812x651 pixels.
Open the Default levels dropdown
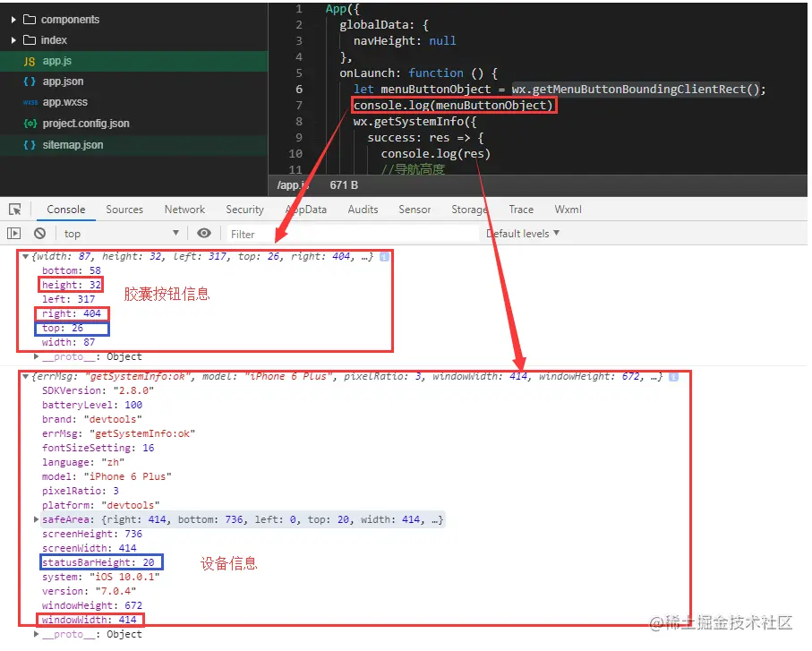point(523,234)
